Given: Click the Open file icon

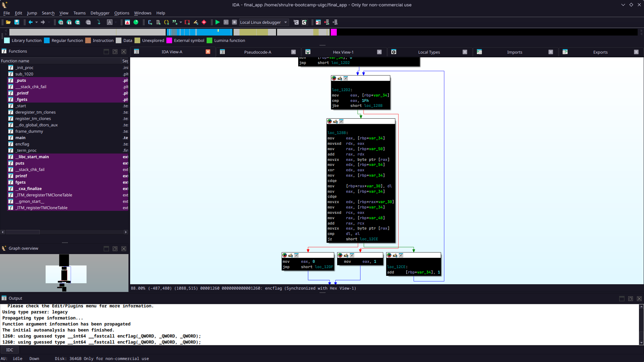Looking at the screenshot, I should (x=8, y=22).
